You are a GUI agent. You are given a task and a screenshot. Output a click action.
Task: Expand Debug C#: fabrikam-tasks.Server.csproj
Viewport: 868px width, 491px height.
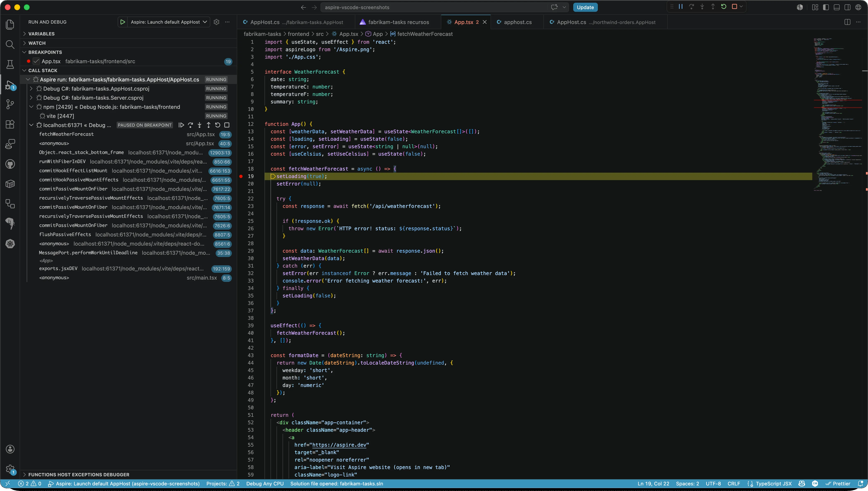pos(31,98)
